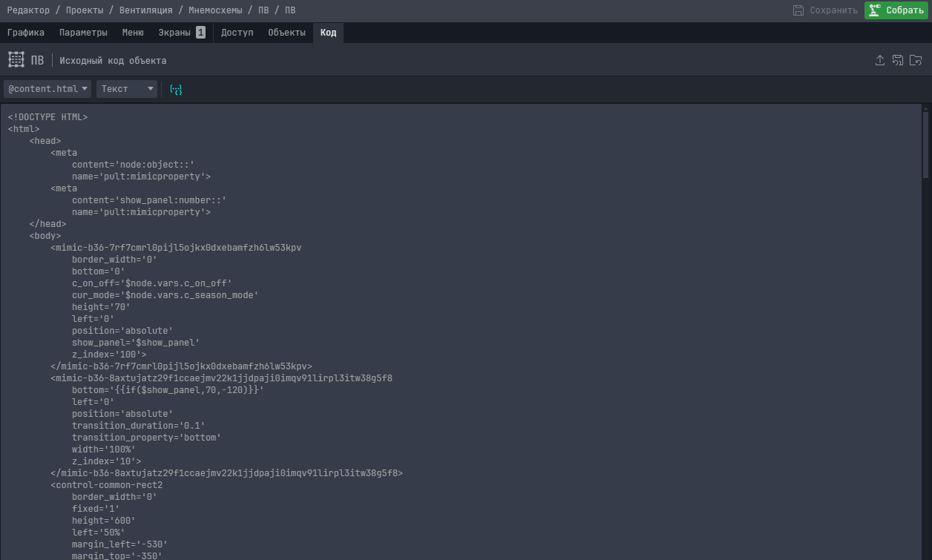Screen dimensions: 932x560
Task: Open the @content.html file dropdown
Action: 47,89
